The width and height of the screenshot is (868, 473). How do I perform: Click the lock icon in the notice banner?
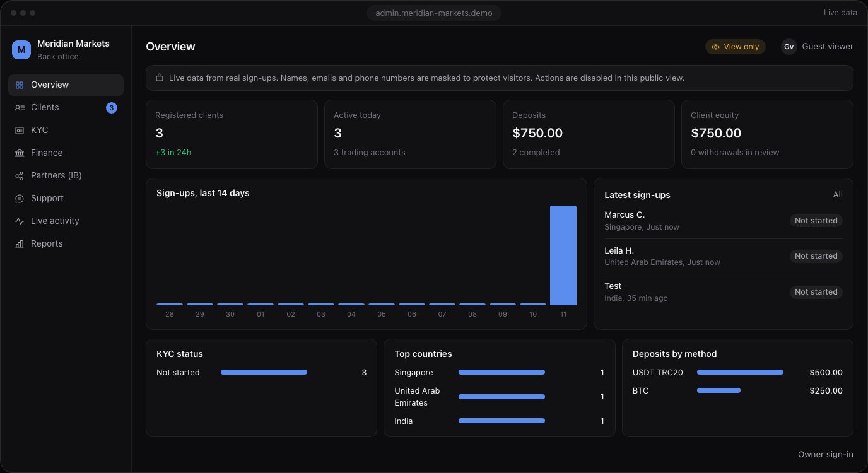point(160,78)
